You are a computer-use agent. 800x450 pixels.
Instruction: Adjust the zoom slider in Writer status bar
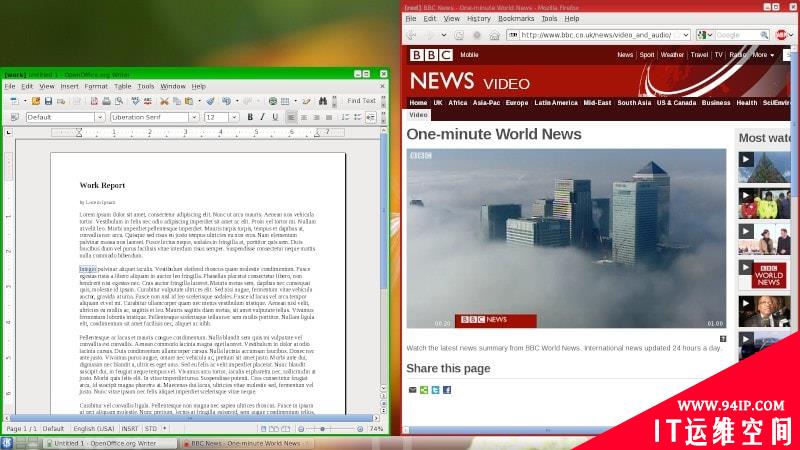322,429
